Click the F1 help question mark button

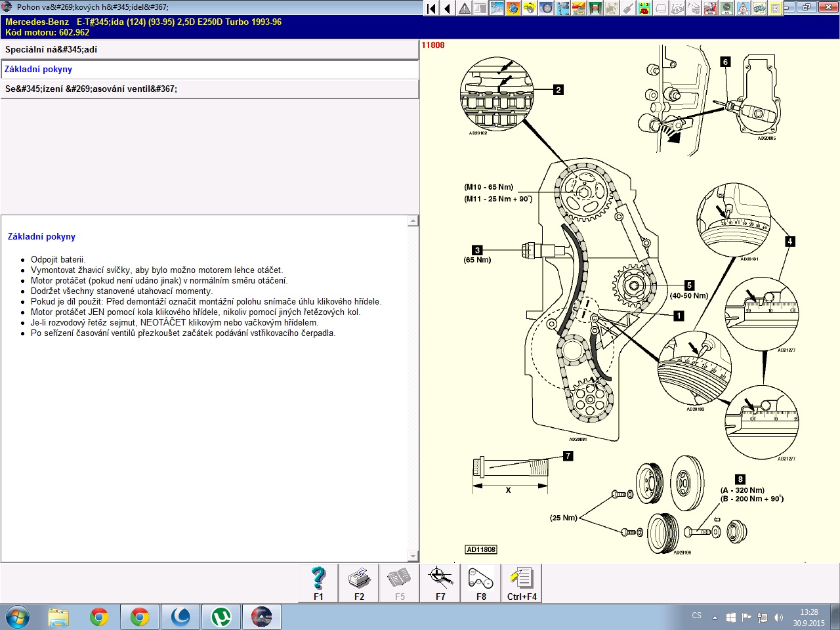(318, 583)
